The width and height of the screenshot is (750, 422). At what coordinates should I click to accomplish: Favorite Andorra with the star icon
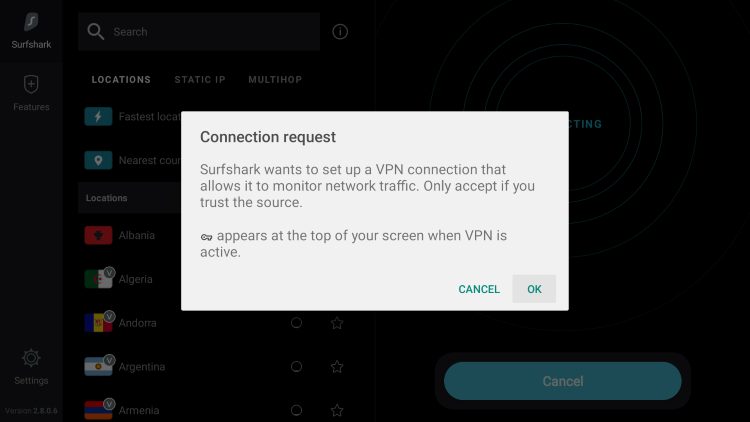pos(337,323)
